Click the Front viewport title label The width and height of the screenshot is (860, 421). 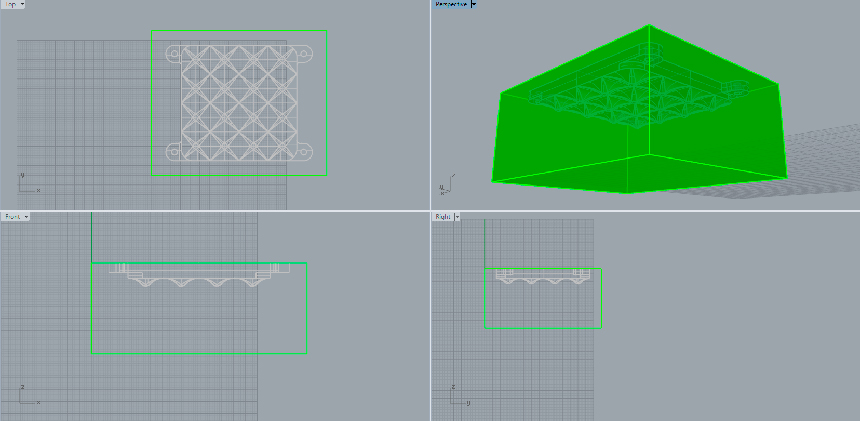(x=12, y=217)
